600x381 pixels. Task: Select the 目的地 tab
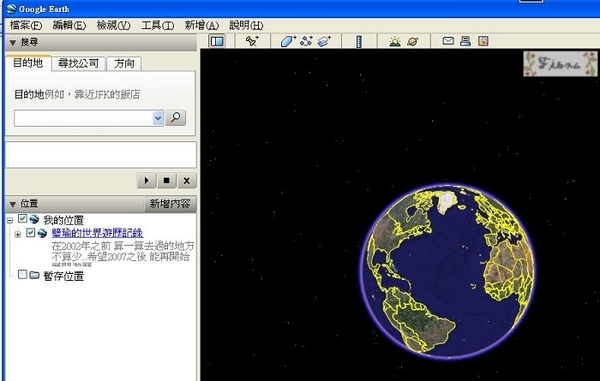pyautogui.click(x=28, y=63)
